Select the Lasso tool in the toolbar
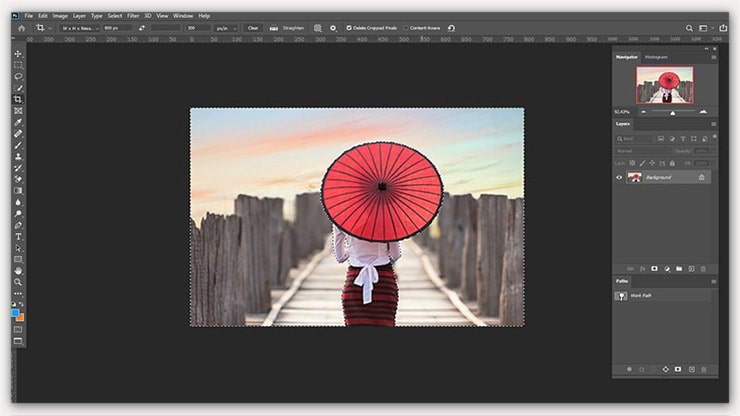Screen dimensions: 740x416 coord(18,76)
